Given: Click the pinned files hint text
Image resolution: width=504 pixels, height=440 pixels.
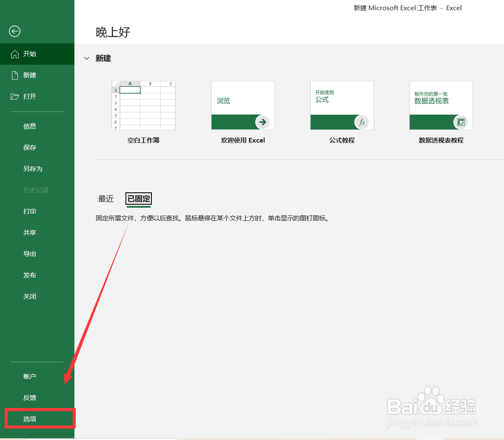Looking at the screenshot, I should [213, 218].
